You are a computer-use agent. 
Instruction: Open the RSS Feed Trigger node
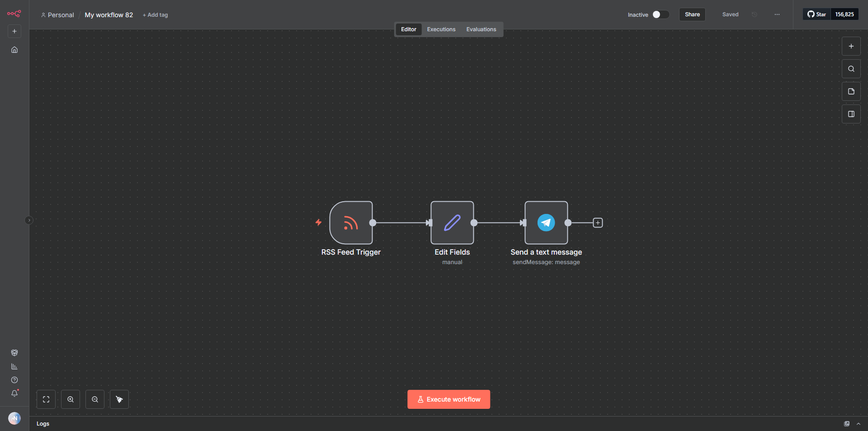[x=351, y=223]
